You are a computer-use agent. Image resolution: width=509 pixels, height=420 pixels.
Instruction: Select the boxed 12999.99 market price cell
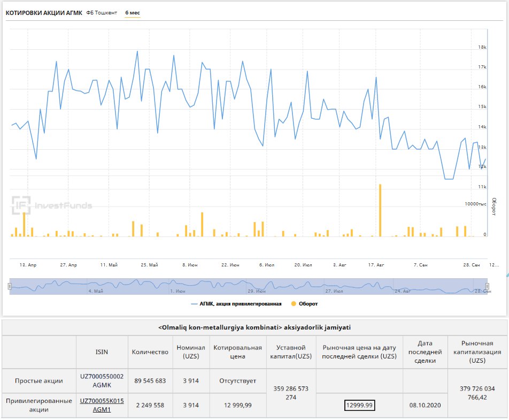click(359, 406)
